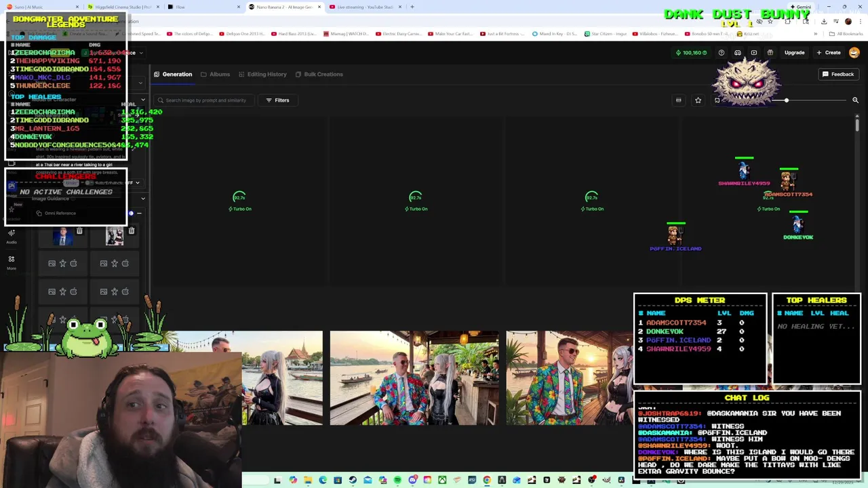The height and width of the screenshot is (488, 868).
Task: Switch to the Bulk Creations tab
Action: (x=319, y=74)
